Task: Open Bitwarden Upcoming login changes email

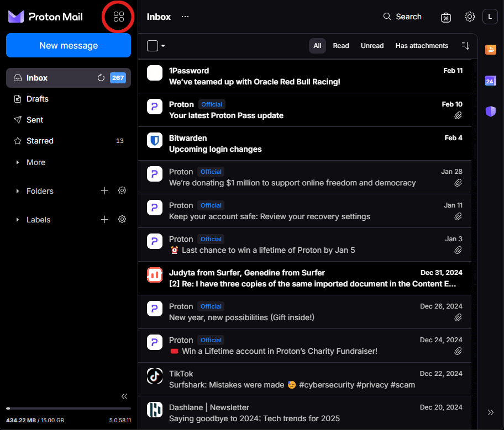Action: pyautogui.click(x=305, y=144)
